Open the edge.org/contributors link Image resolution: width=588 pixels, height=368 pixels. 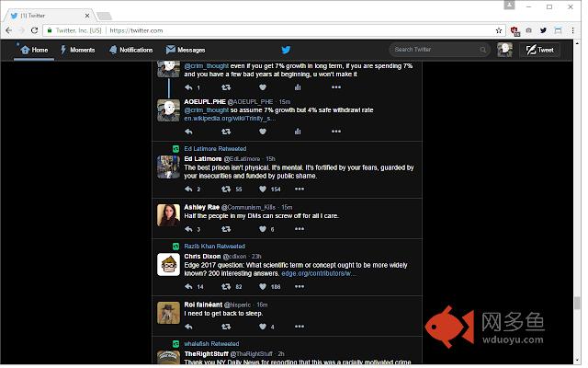319,273
